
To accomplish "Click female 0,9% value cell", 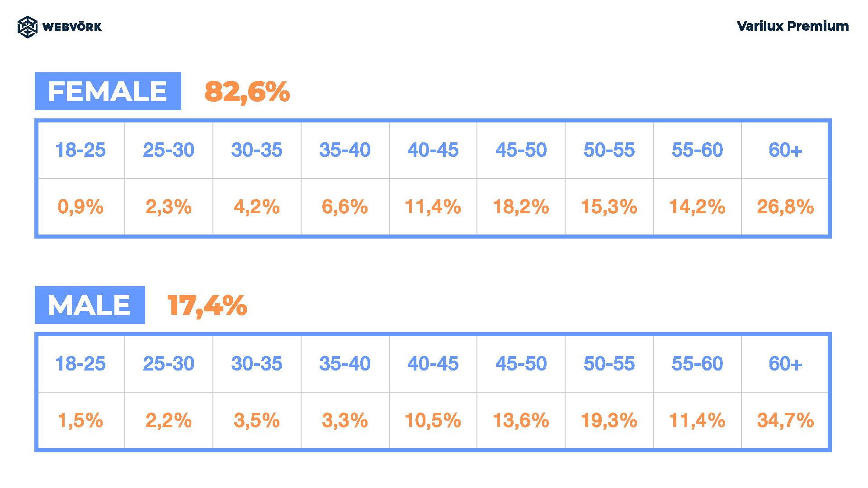I will [81, 207].
